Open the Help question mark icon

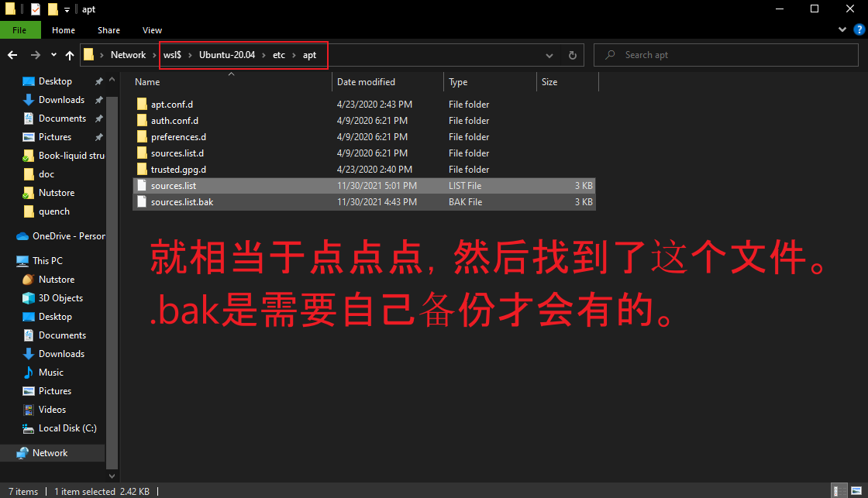pyautogui.click(x=859, y=30)
